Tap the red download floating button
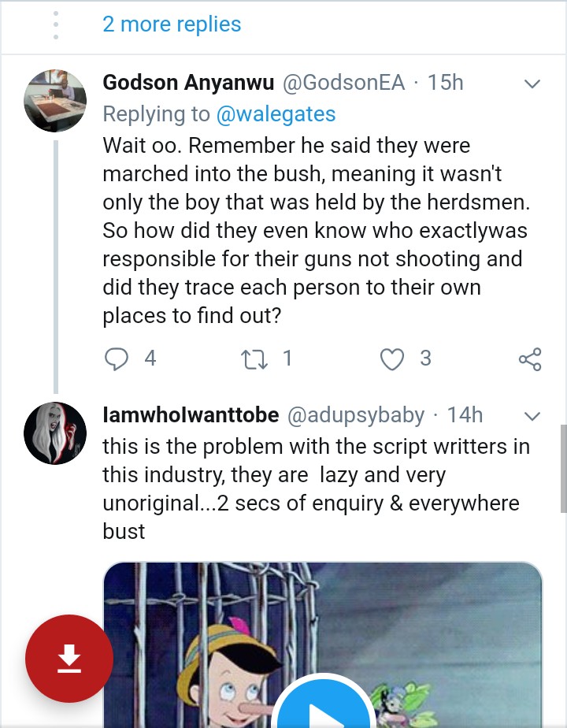Image resolution: width=567 pixels, height=728 pixels. (x=69, y=658)
